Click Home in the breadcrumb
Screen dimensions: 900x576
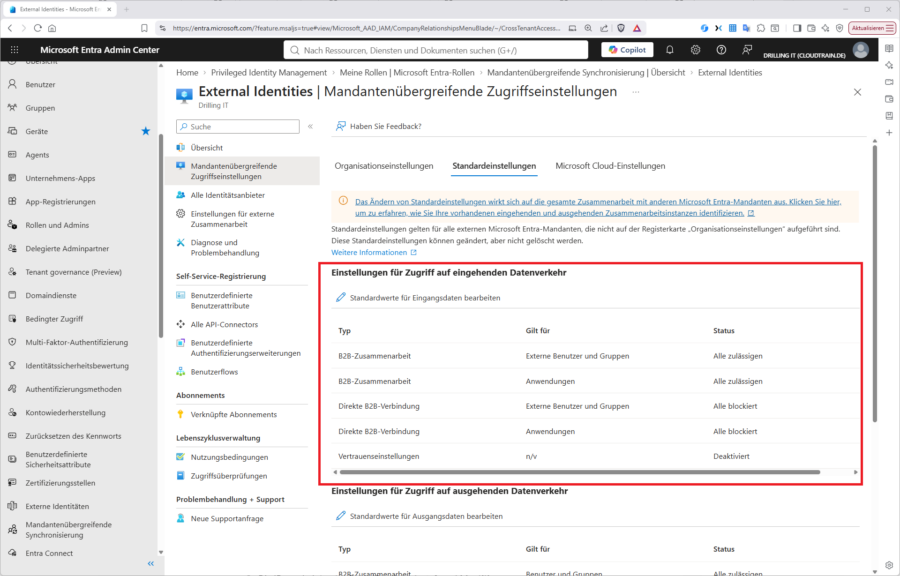coord(187,72)
